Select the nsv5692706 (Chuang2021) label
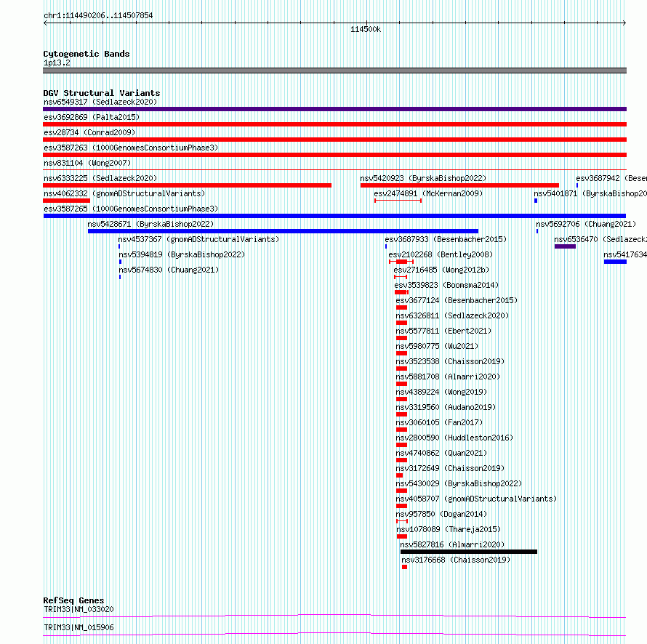This screenshot has width=647, height=644. 586,224
